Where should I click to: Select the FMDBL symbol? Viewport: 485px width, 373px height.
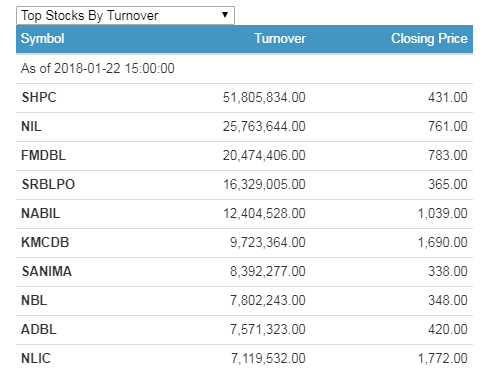click(x=44, y=155)
